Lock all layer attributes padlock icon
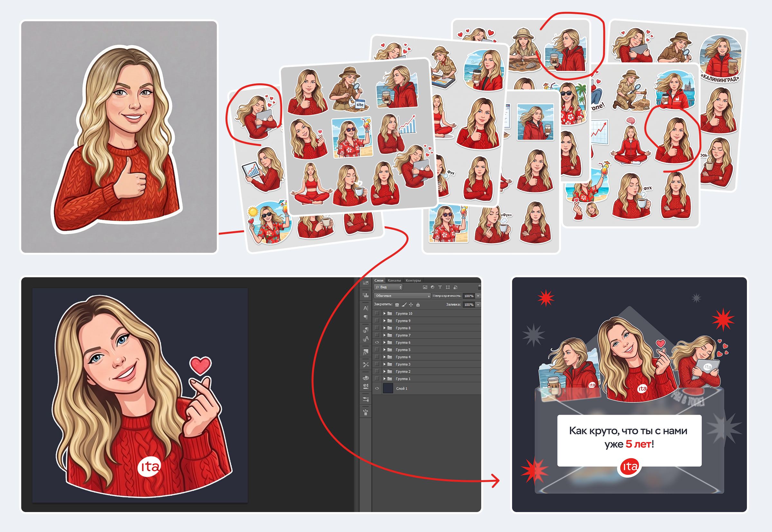772x532 pixels. [418, 305]
